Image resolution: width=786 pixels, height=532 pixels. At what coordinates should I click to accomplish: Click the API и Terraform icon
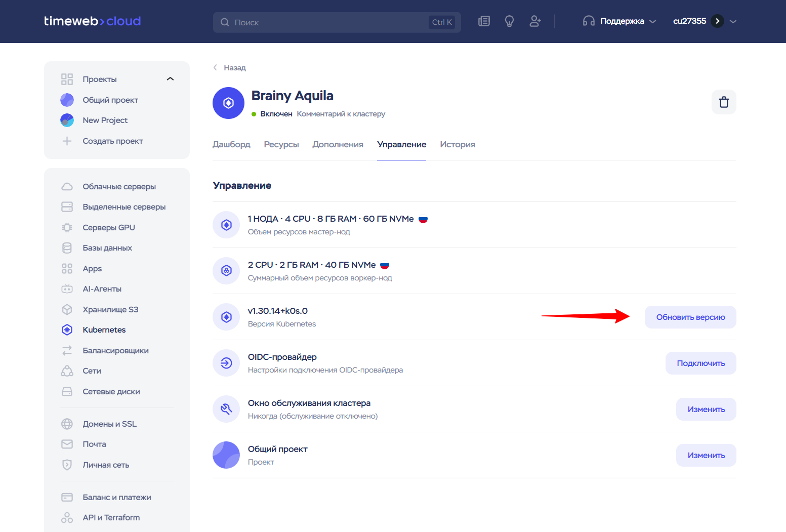tap(67, 518)
